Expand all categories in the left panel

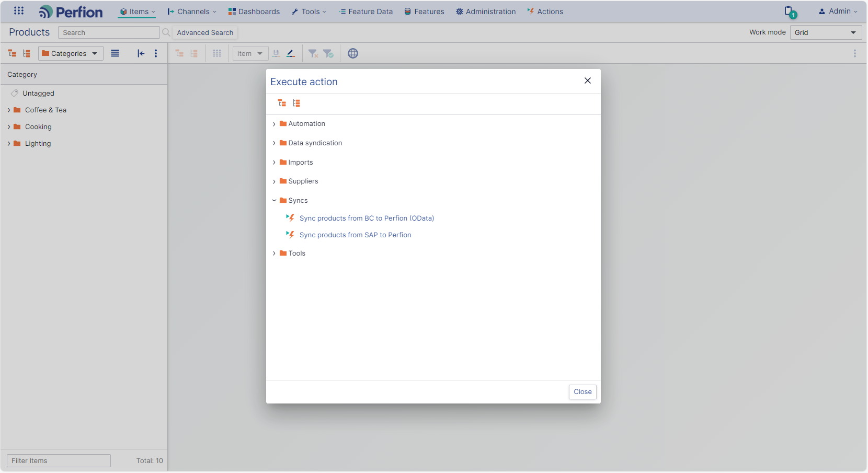pos(12,53)
